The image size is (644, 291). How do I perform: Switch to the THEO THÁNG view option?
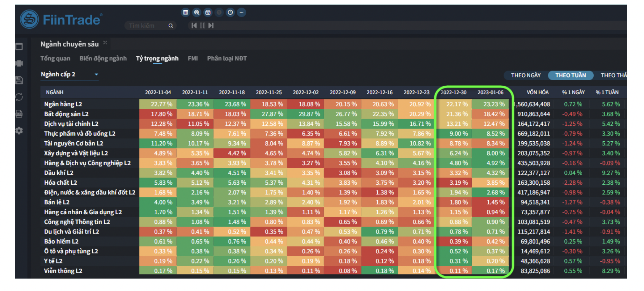(613, 75)
